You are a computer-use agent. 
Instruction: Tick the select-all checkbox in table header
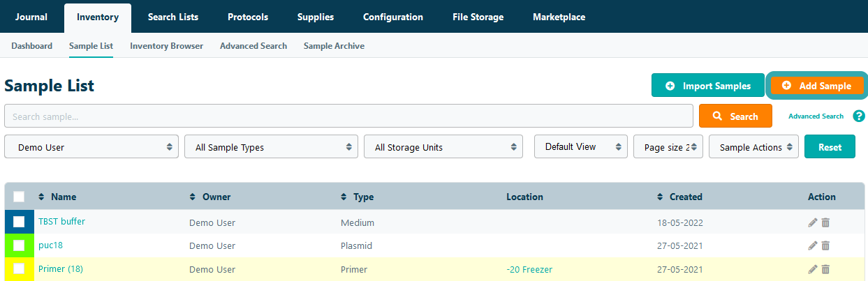coord(19,197)
